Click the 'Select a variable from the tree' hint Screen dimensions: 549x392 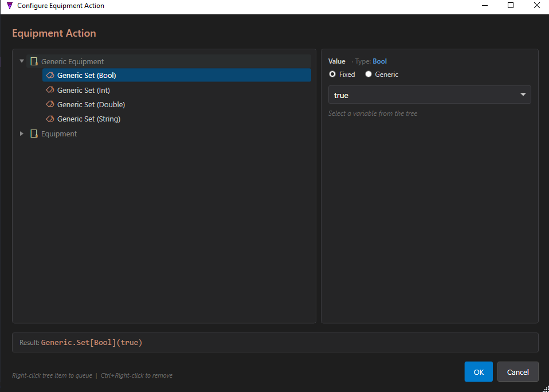pyautogui.click(x=372, y=113)
